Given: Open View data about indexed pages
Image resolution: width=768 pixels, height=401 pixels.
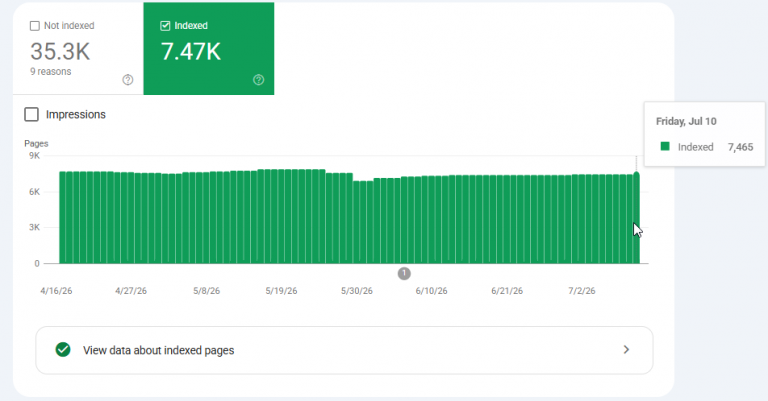Looking at the screenshot, I should click(x=344, y=350).
